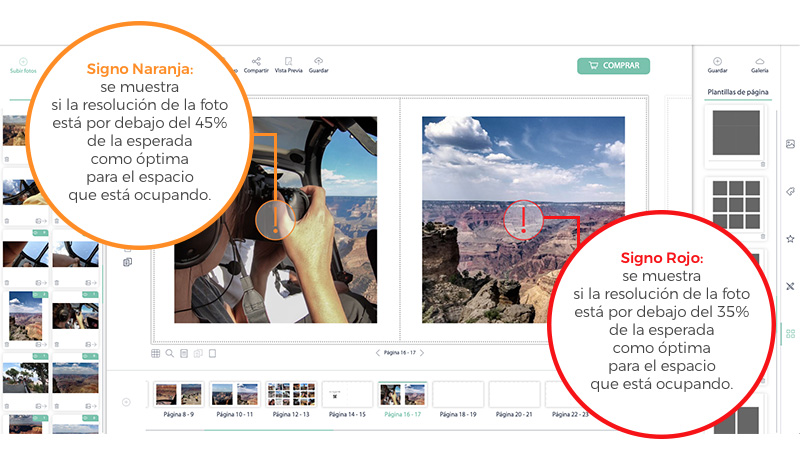Click the Subir fotos upload icon
800x461 pixels.
[23, 62]
